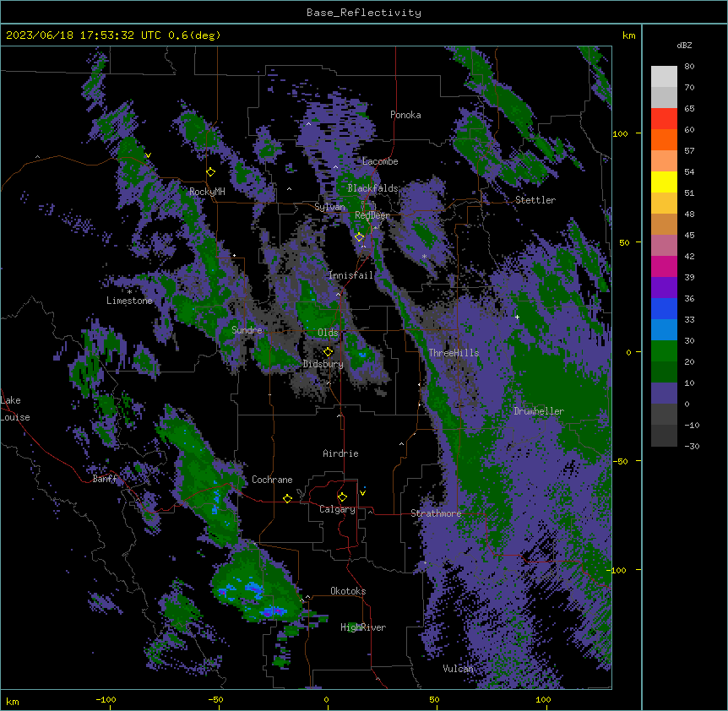728x711 pixels.
Task: Click the Okotoks city label
Action: (x=348, y=591)
